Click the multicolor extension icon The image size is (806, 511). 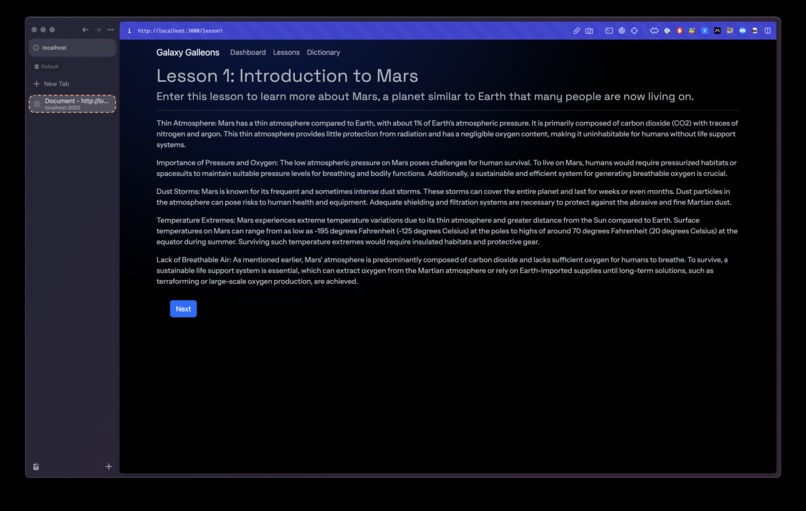tap(692, 31)
